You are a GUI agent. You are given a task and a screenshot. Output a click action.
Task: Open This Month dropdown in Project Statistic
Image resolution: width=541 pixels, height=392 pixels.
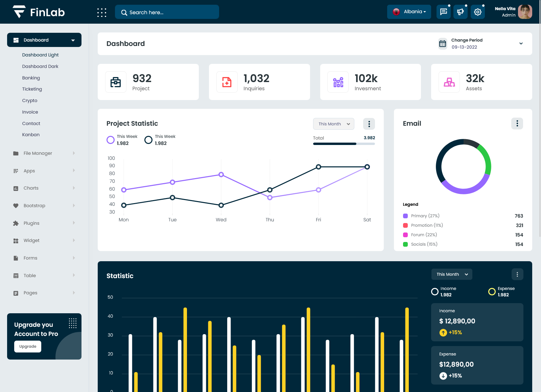pos(333,124)
